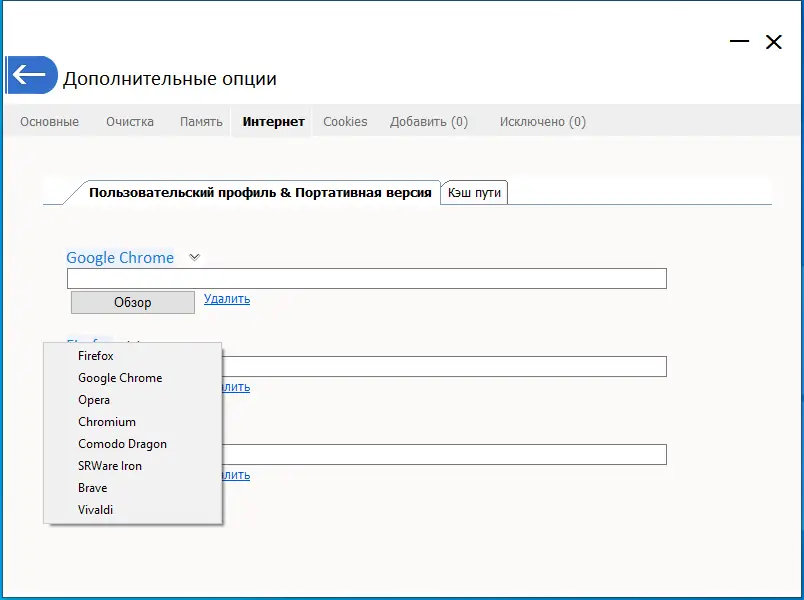Click the blue back arrow icon
This screenshot has width=804, height=600.
tap(31, 75)
